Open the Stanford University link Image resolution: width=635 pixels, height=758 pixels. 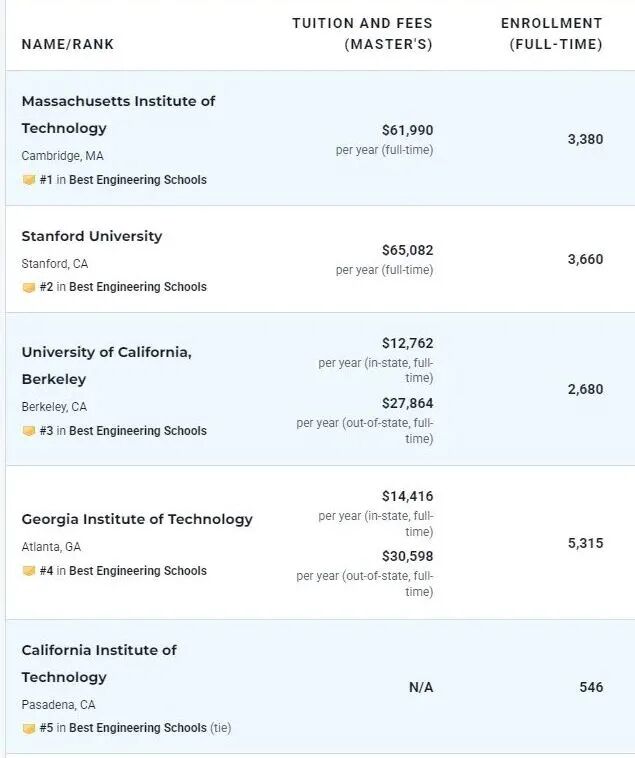92,236
